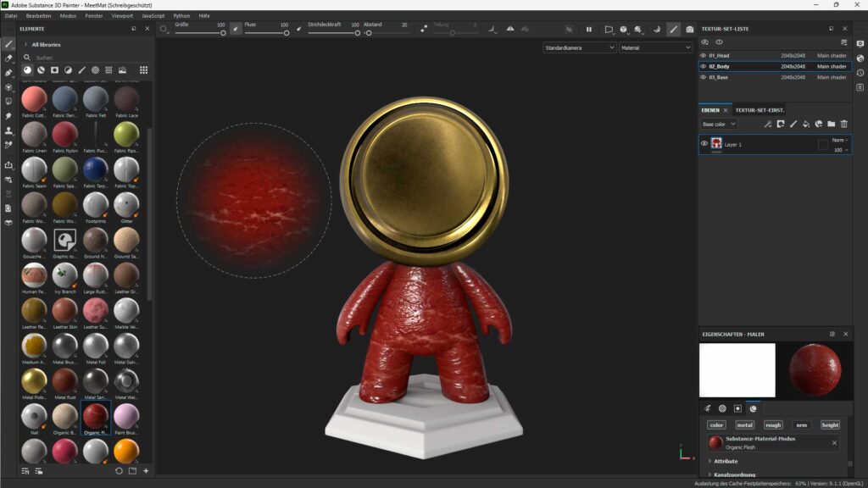
Task: Expand the Kanalzuordnung section
Action: (709, 474)
